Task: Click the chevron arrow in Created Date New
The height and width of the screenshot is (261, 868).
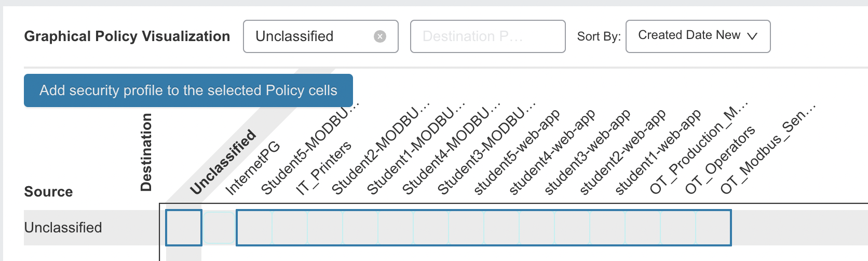Action: (x=752, y=36)
